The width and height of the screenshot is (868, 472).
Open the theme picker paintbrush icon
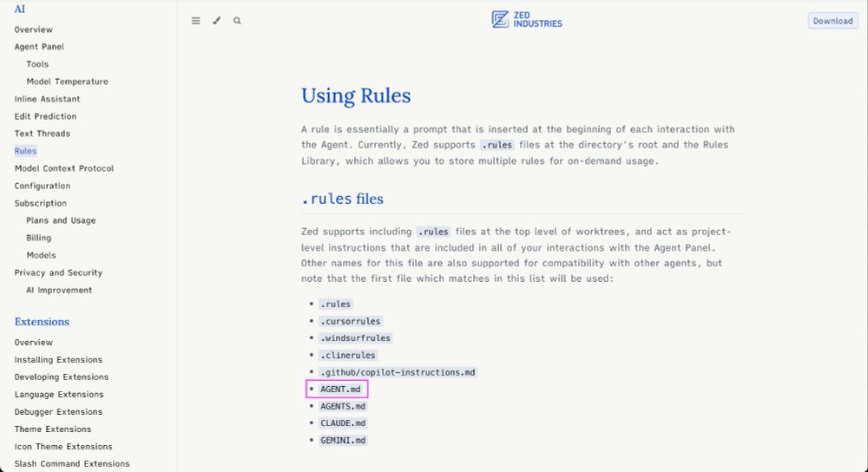pos(216,21)
